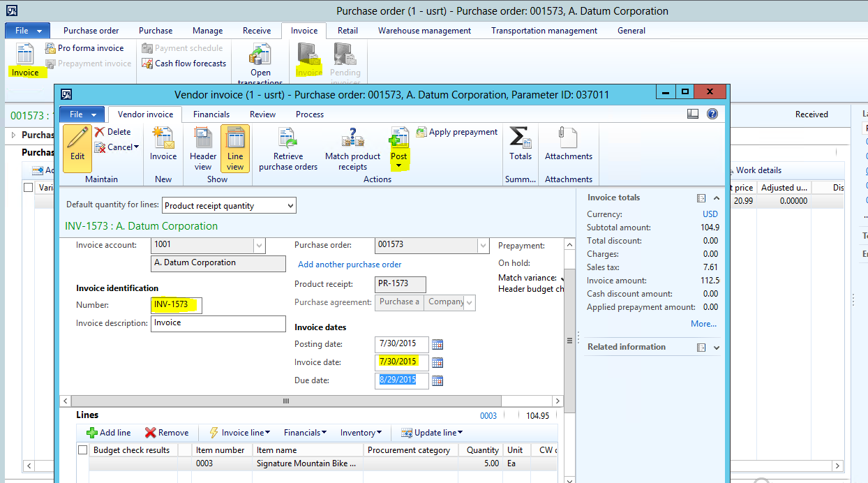Image resolution: width=868 pixels, height=483 pixels.
Task: Open the Financials menu in Lines toolbar
Action: [305, 433]
